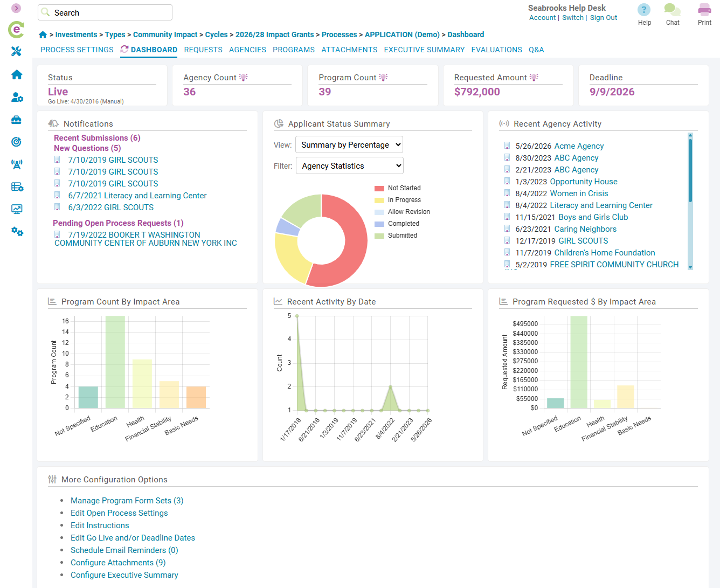Open Schedule Email Reminders (0)
Viewport: 720px width, 588px height.
click(x=124, y=550)
